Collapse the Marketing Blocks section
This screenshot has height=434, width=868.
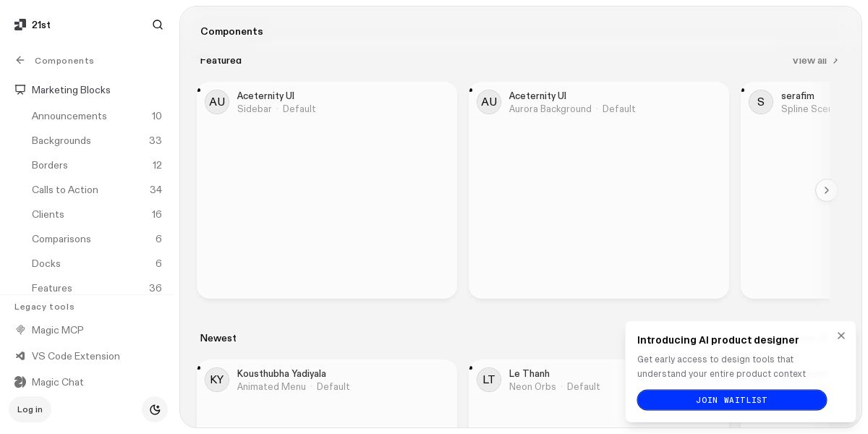pyautogui.click(x=71, y=90)
